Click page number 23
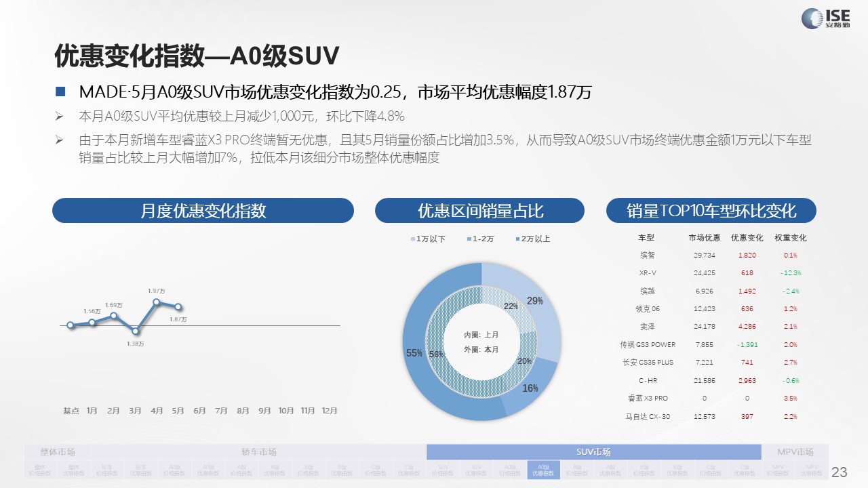 point(840,472)
